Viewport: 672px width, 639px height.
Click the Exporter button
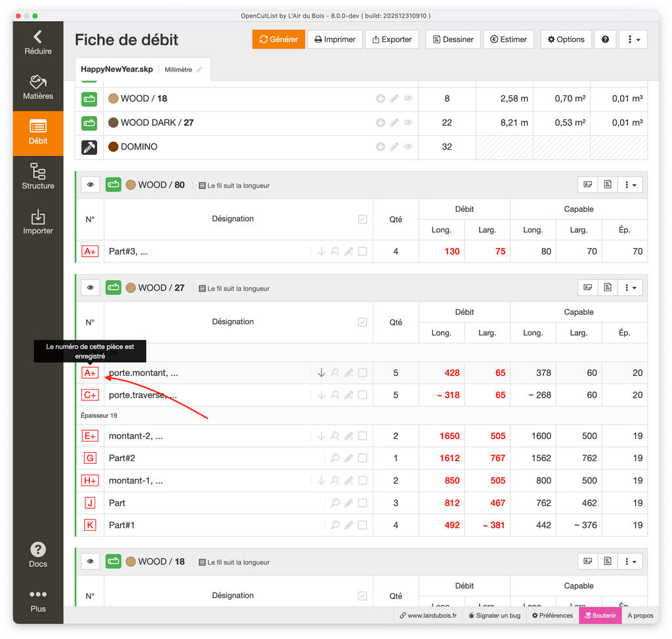[392, 39]
